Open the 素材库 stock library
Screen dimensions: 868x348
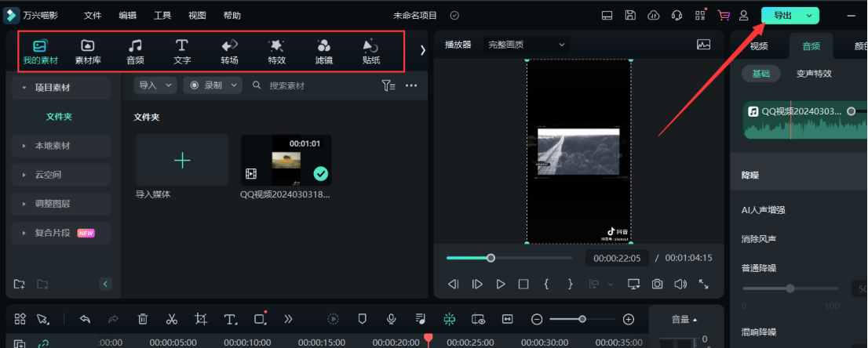coord(87,52)
